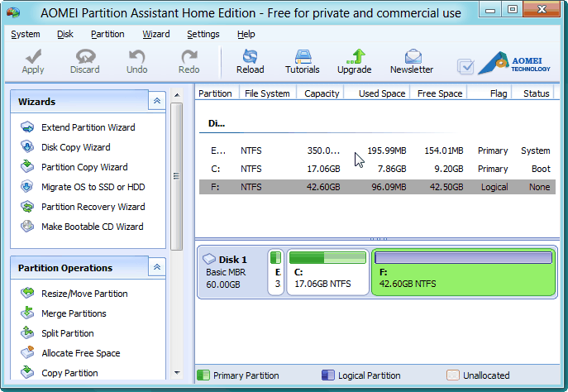This screenshot has height=392, width=568.
Task: Click the Migrate OS to SSD icon
Action: coord(27,186)
